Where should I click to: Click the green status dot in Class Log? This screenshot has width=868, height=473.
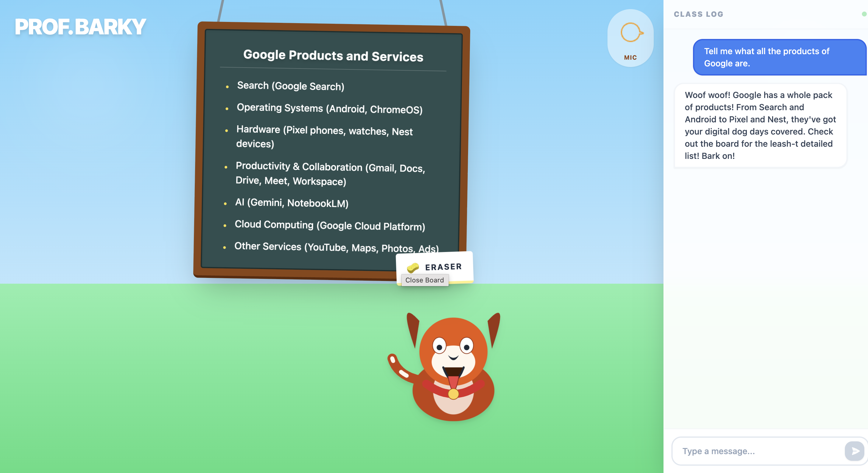tap(864, 14)
